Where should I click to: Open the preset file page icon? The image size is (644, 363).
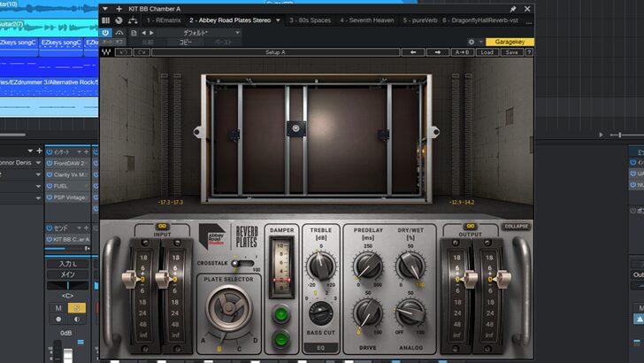tap(134, 33)
